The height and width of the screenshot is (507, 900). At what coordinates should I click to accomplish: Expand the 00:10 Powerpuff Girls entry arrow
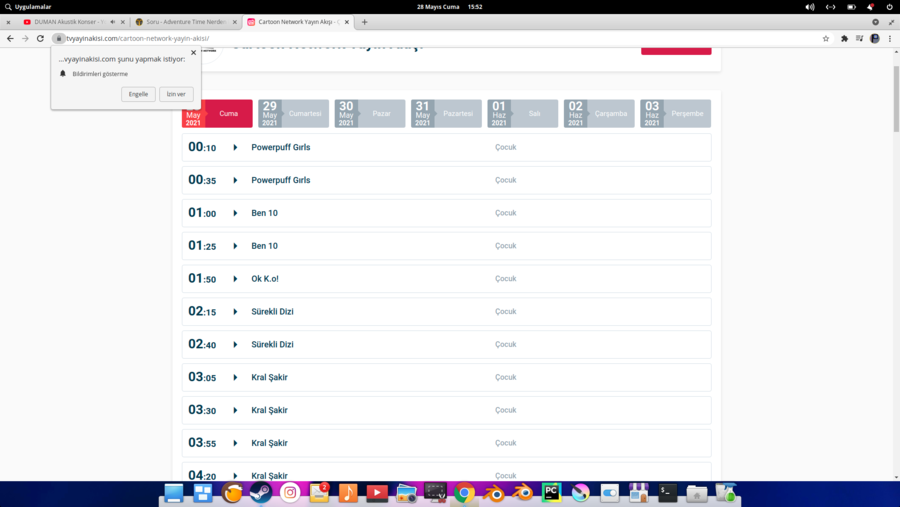(x=235, y=148)
